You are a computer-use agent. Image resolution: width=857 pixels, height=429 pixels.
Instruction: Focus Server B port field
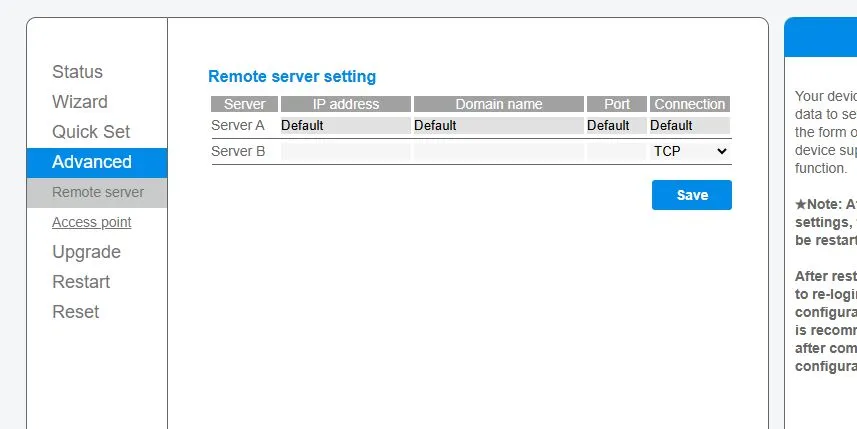[617, 151]
